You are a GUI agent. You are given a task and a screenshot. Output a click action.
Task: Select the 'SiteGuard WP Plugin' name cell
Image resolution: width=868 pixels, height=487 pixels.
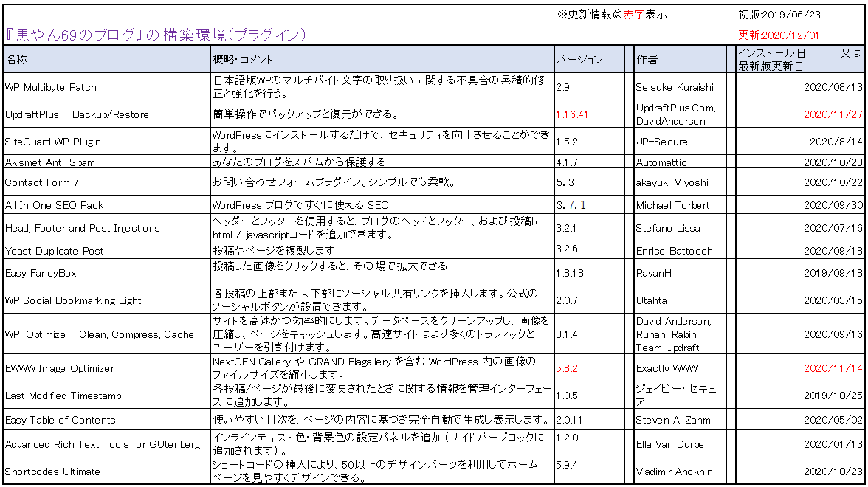point(52,142)
